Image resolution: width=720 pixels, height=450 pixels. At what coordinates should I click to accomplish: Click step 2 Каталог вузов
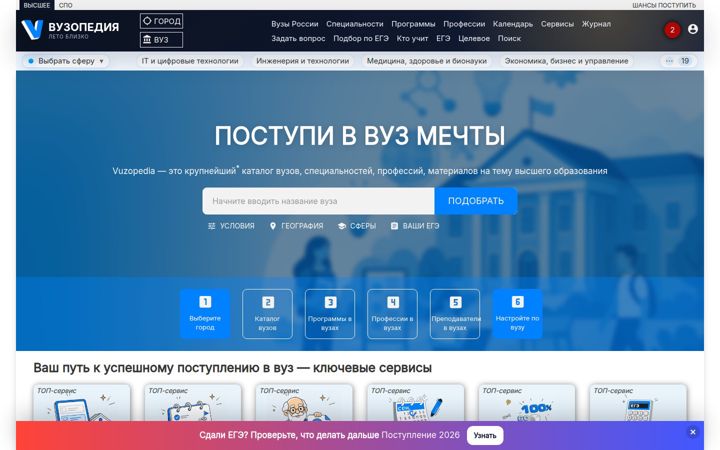point(267,314)
